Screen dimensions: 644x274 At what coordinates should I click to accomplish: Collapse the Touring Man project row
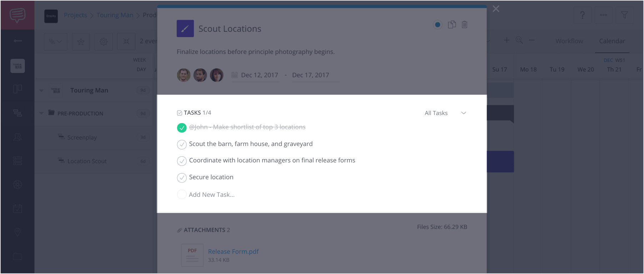(x=41, y=91)
